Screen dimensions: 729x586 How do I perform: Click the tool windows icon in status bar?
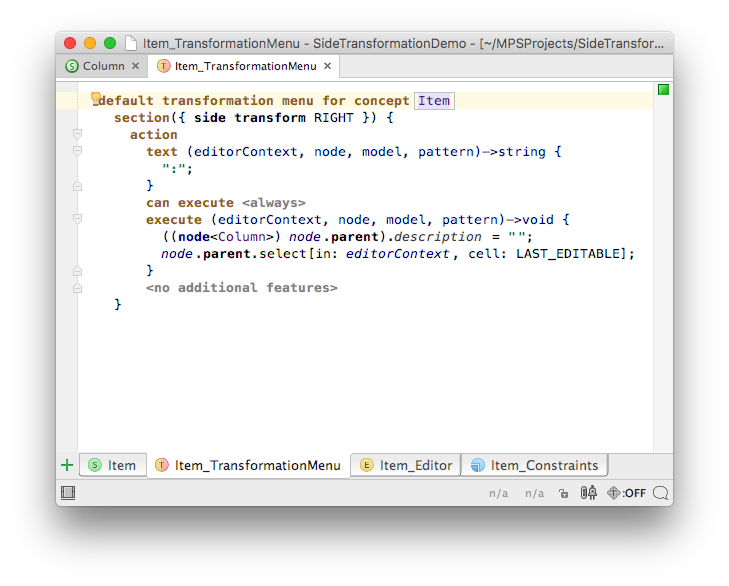tap(68, 493)
